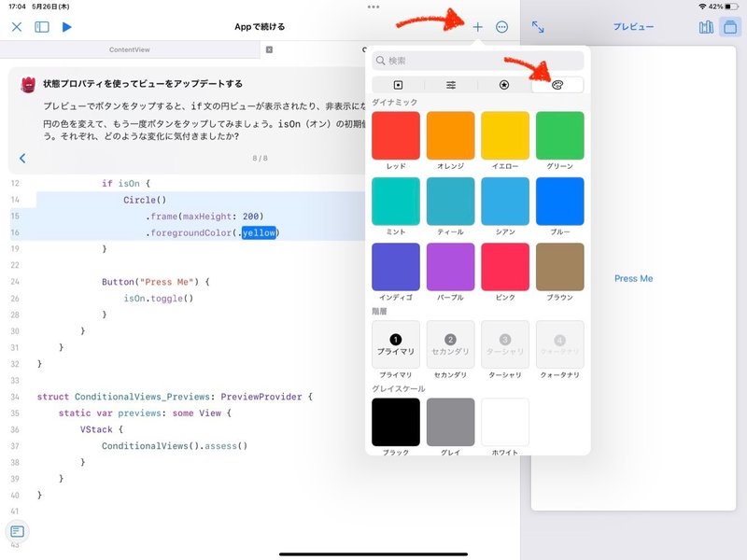Choose the クォータナリ hierarchy style
Viewport: 747px width, 560px height.
[x=559, y=344]
